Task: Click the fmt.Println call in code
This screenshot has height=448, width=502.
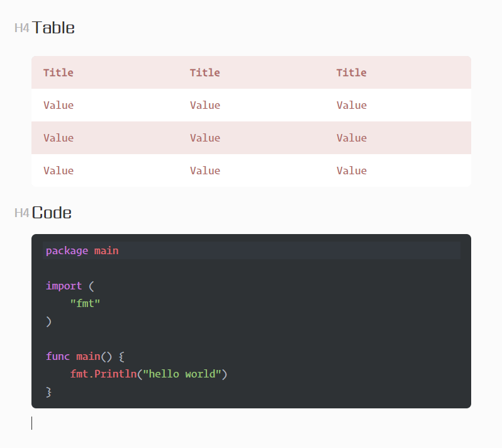Action: click(x=103, y=374)
